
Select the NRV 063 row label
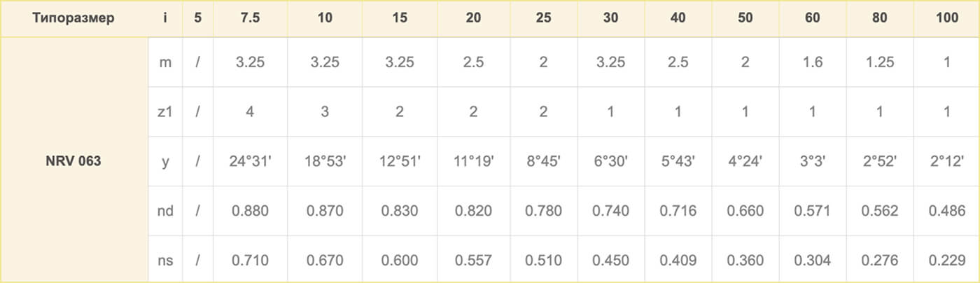coord(73,161)
